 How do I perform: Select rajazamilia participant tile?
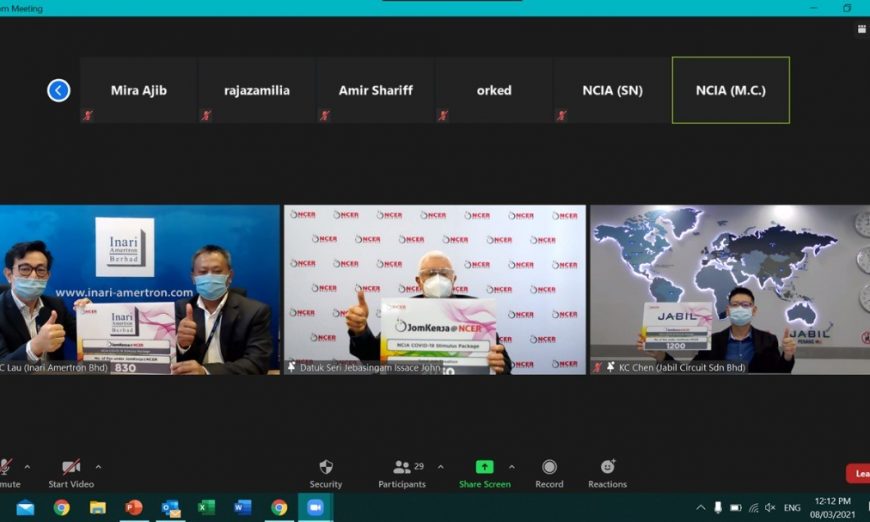pos(257,90)
